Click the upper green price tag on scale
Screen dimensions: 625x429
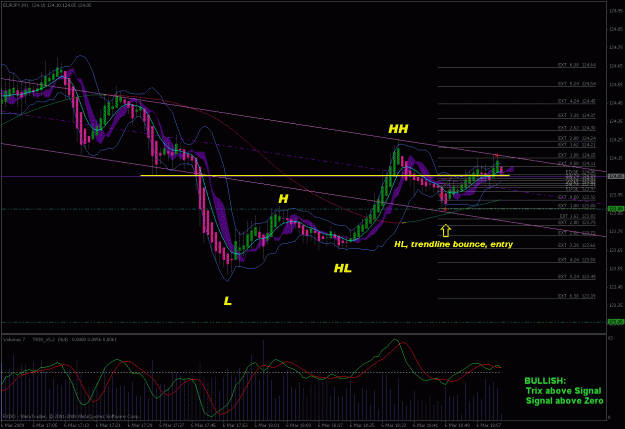(x=615, y=209)
